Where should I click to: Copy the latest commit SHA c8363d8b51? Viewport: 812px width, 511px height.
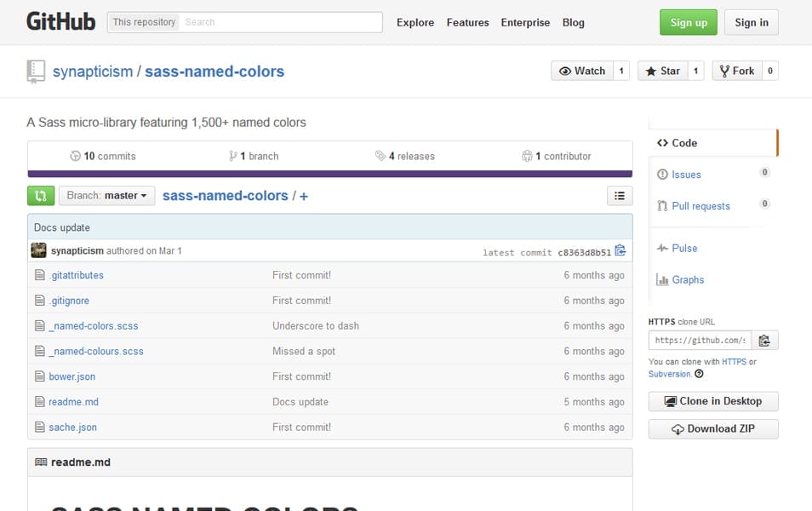pyautogui.click(x=620, y=250)
